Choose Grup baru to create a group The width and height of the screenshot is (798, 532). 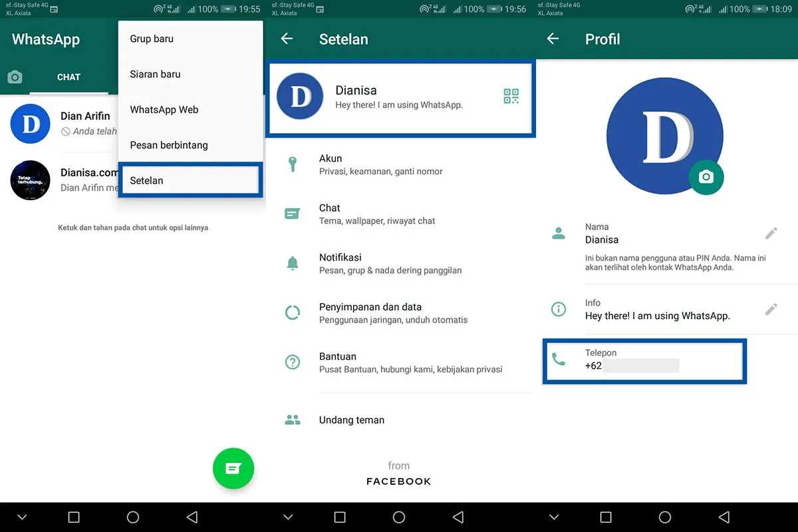(152, 39)
